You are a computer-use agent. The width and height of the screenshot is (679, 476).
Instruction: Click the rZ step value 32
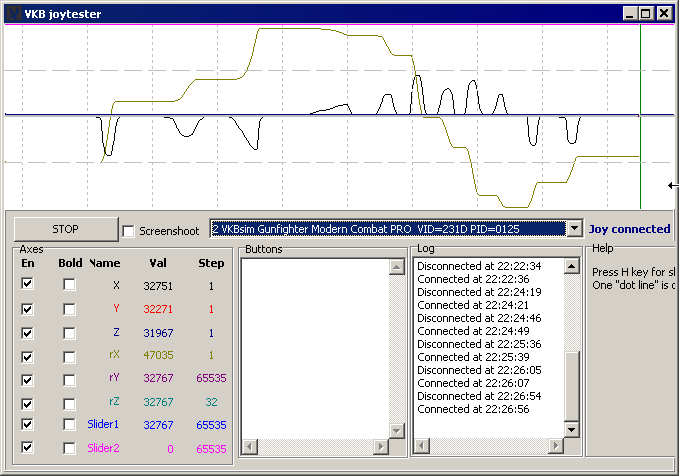[x=211, y=402]
